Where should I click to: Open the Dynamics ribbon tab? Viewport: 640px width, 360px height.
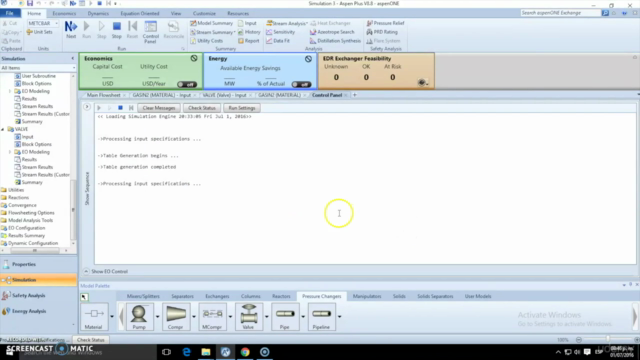98,13
